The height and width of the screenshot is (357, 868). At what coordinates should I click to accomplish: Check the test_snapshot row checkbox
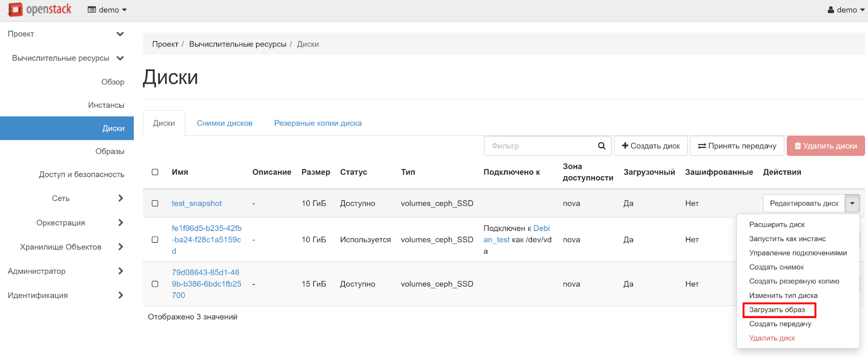click(155, 203)
